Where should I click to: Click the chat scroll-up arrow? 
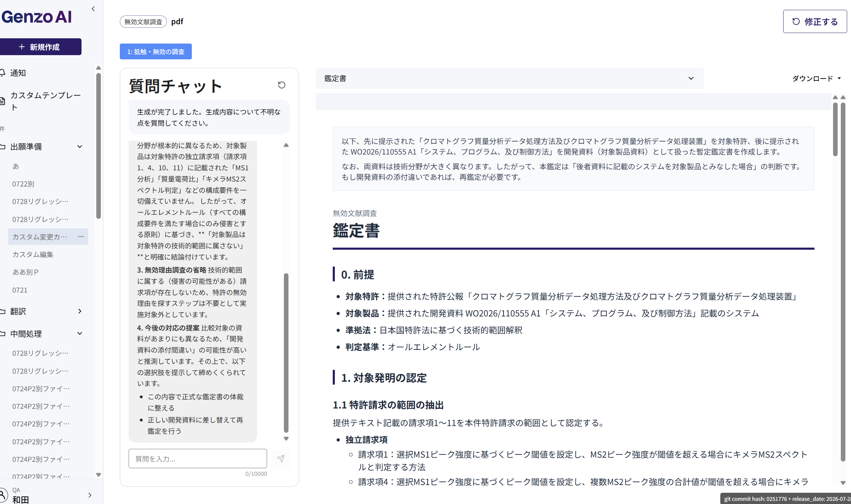coord(286,145)
